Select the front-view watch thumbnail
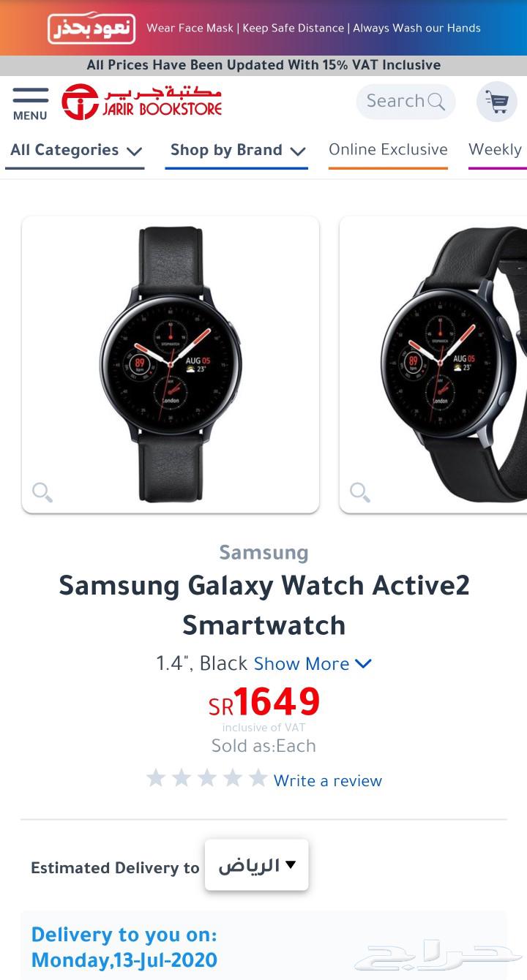The image size is (527, 980). pyautogui.click(x=171, y=364)
